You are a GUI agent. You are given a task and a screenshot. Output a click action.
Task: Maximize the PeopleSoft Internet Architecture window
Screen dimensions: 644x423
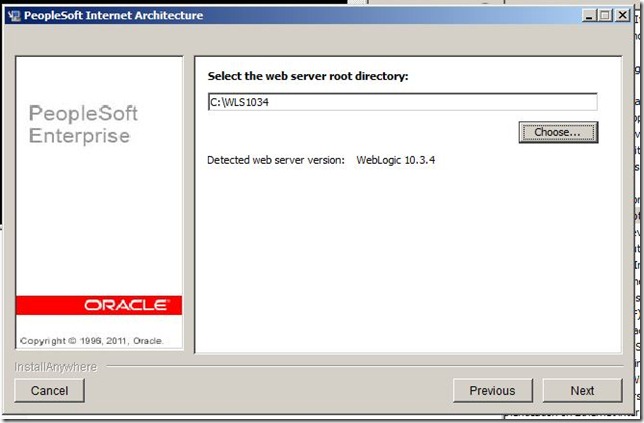pyautogui.click(x=605, y=16)
